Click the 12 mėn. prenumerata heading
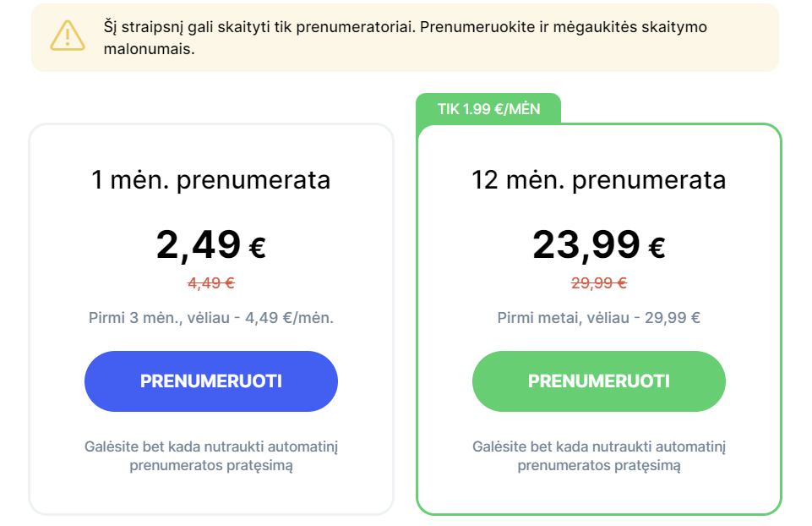The image size is (812, 526). (x=598, y=180)
